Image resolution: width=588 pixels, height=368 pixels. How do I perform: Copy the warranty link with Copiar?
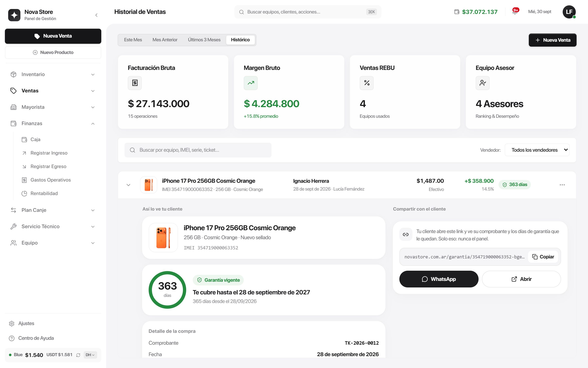[543, 257]
